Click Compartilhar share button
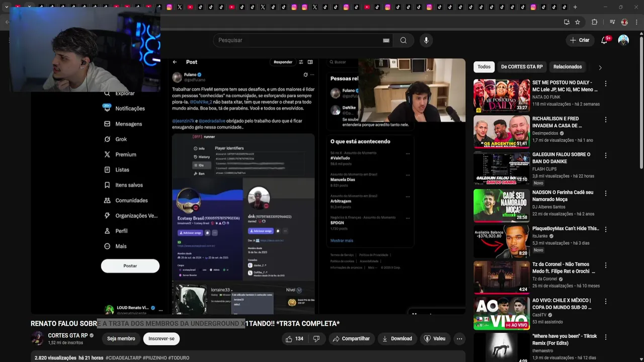Viewport: 644px width, 362px height. click(x=351, y=339)
